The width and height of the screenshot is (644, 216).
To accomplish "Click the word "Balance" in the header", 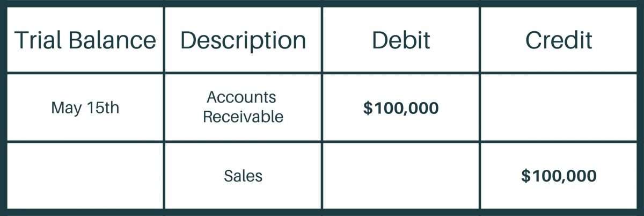I will click(114, 40).
